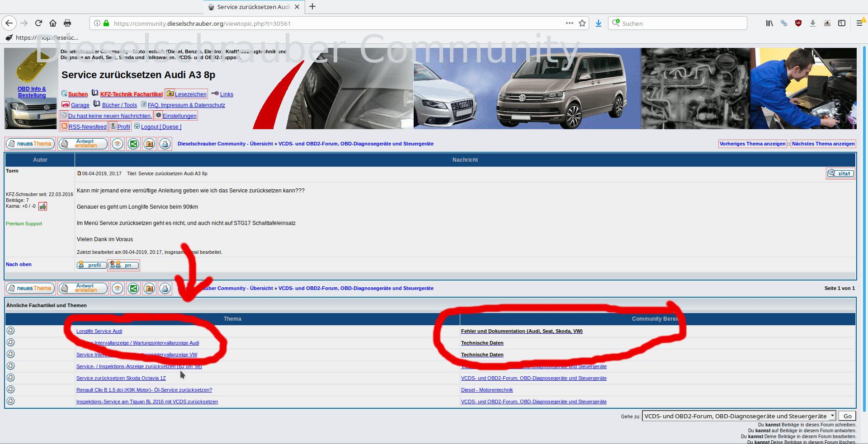Toggle the browser sidebar icon
Screen dimensions: 868x444
pyautogui.click(x=842, y=23)
